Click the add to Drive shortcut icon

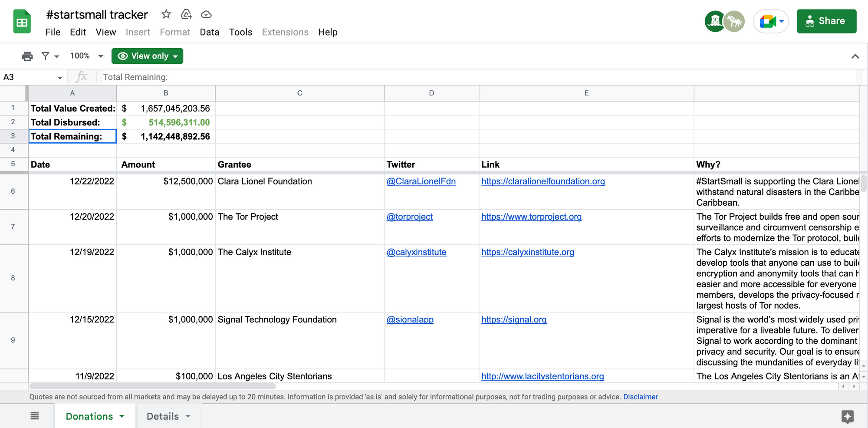(x=186, y=14)
